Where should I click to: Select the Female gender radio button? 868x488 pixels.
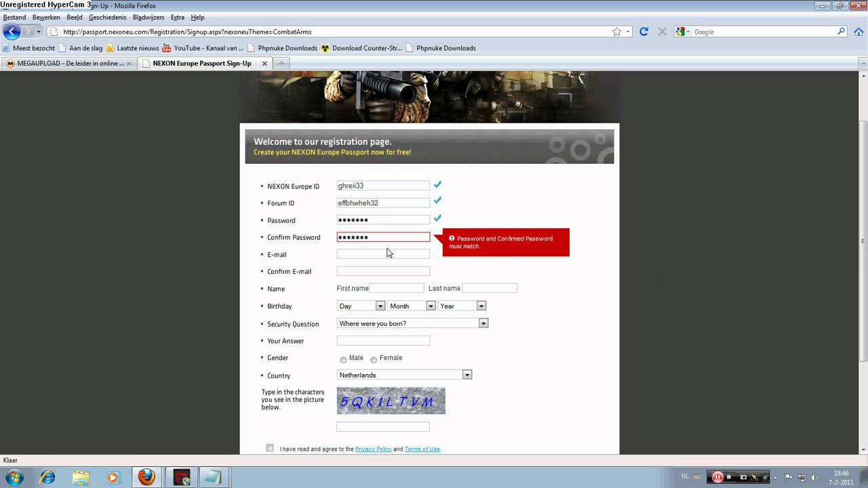374,359
